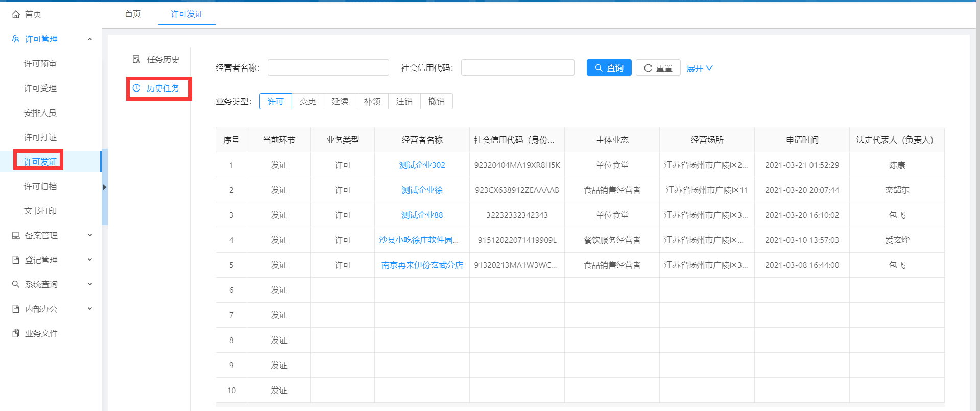Click the 经营者名称 input field
This screenshot has width=980, height=411.
tap(328, 67)
